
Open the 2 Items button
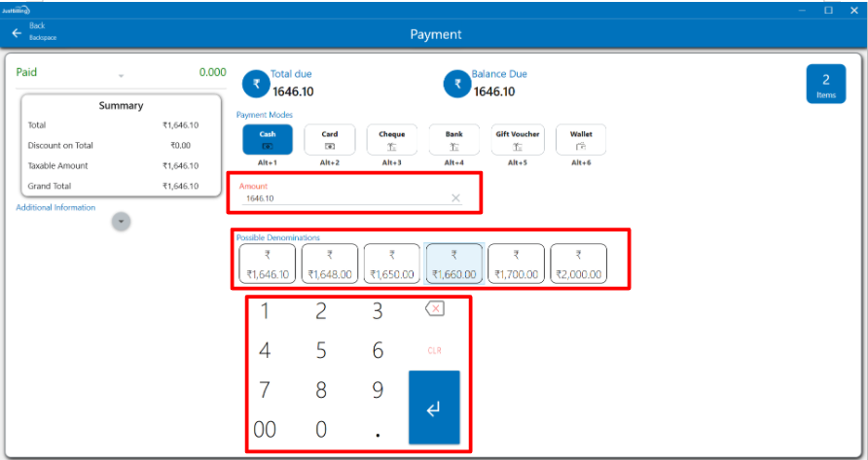(x=825, y=84)
